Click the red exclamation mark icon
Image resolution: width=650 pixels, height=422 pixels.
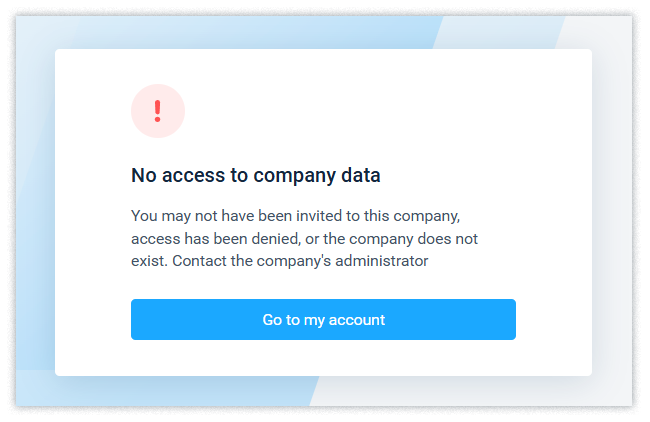click(158, 111)
